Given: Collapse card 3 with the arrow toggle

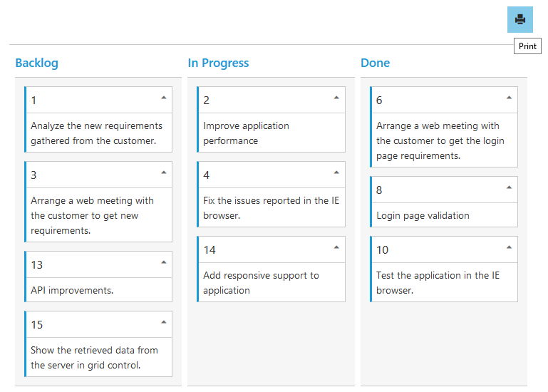Looking at the screenshot, I should (164, 172).
